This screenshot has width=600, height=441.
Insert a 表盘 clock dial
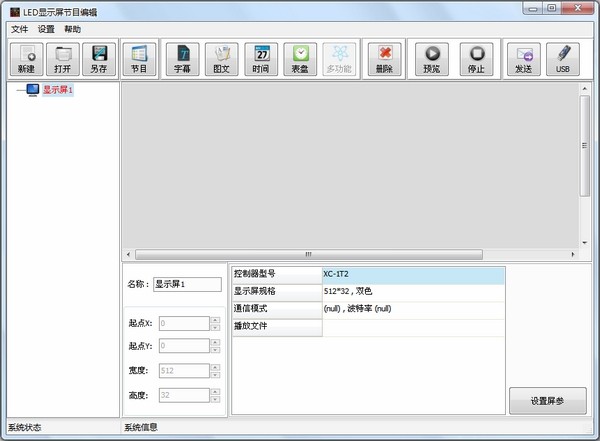300,59
